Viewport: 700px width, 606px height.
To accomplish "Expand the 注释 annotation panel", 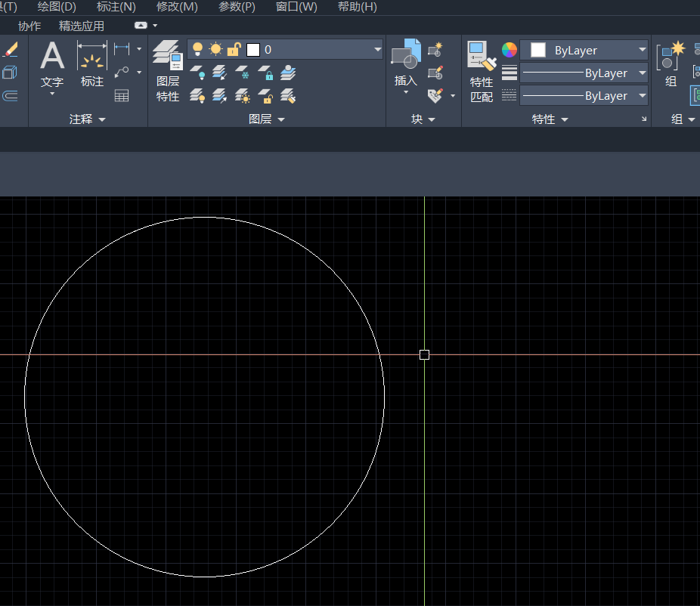I will [x=88, y=119].
